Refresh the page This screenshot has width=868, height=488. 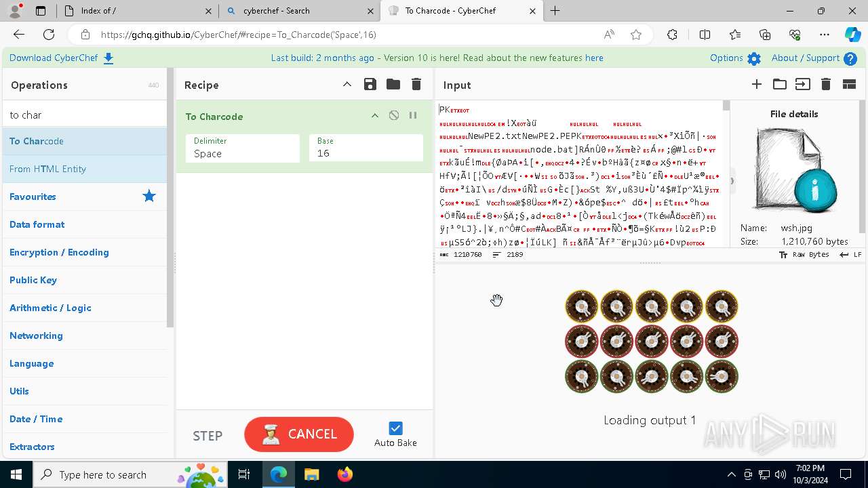tap(49, 35)
